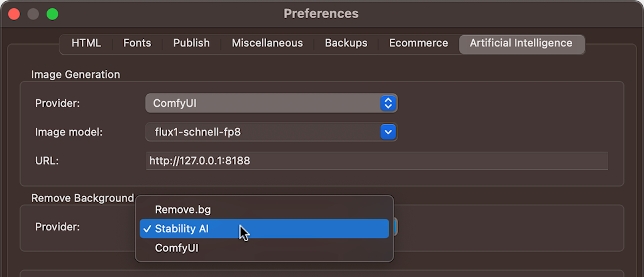
Task: Open the Fonts preferences tab
Action: click(x=137, y=43)
